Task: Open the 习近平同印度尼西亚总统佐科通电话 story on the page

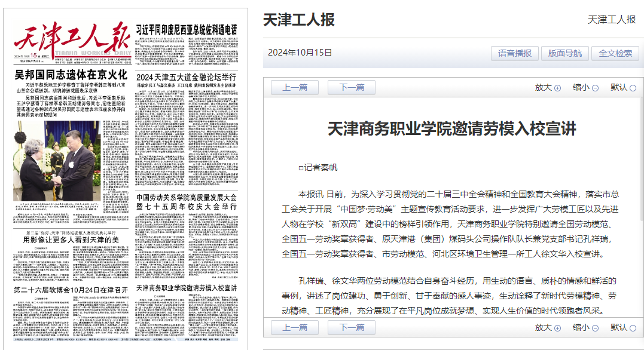Action: [186, 30]
